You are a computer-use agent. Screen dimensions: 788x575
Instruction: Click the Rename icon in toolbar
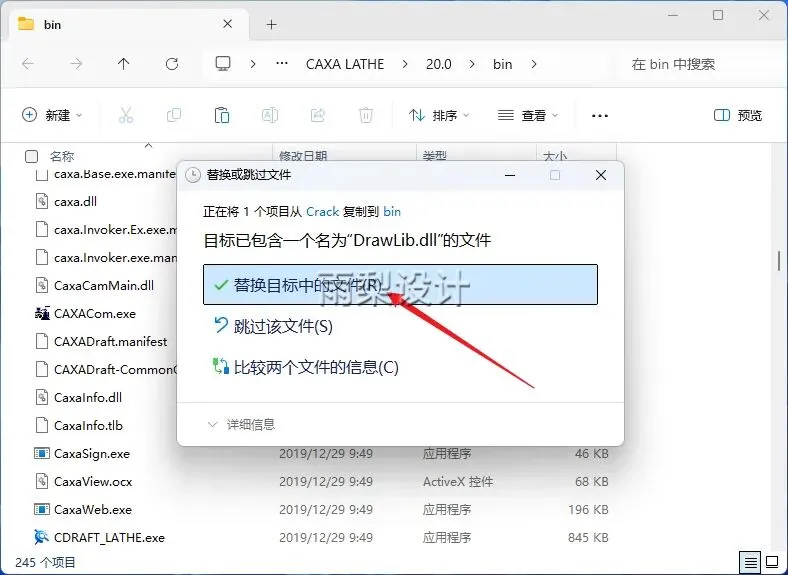click(x=270, y=116)
